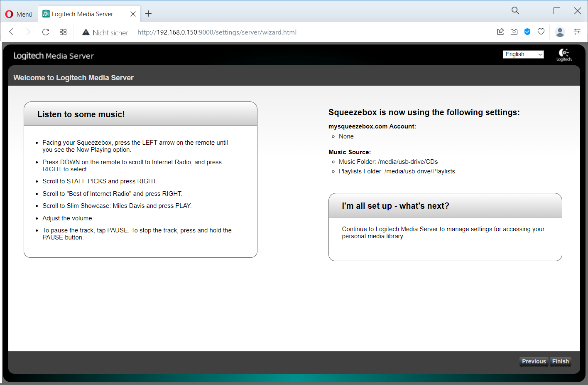Open the user profile avatar icon
The height and width of the screenshot is (385, 588).
[560, 32]
